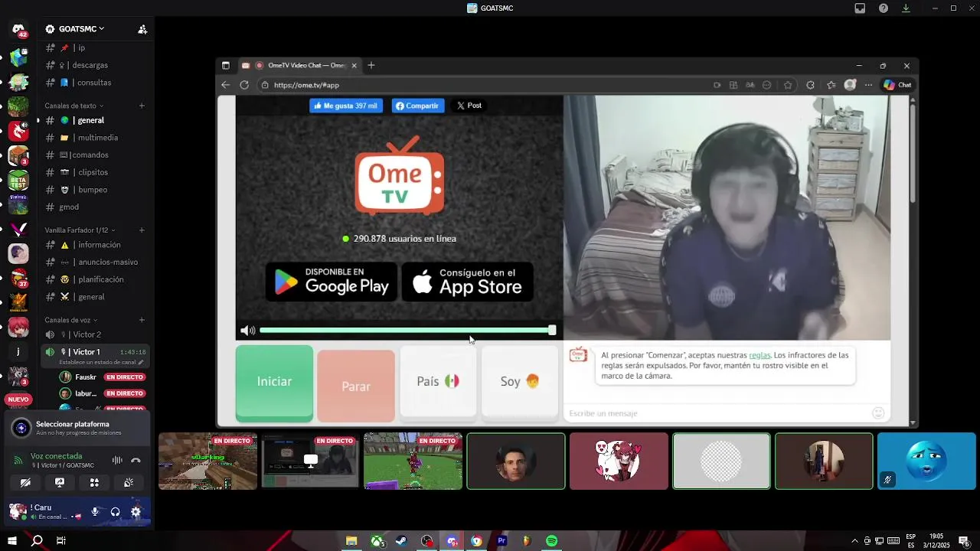Toggle noise suppression in voice panel
This screenshot has width=980, height=551.
(x=117, y=460)
